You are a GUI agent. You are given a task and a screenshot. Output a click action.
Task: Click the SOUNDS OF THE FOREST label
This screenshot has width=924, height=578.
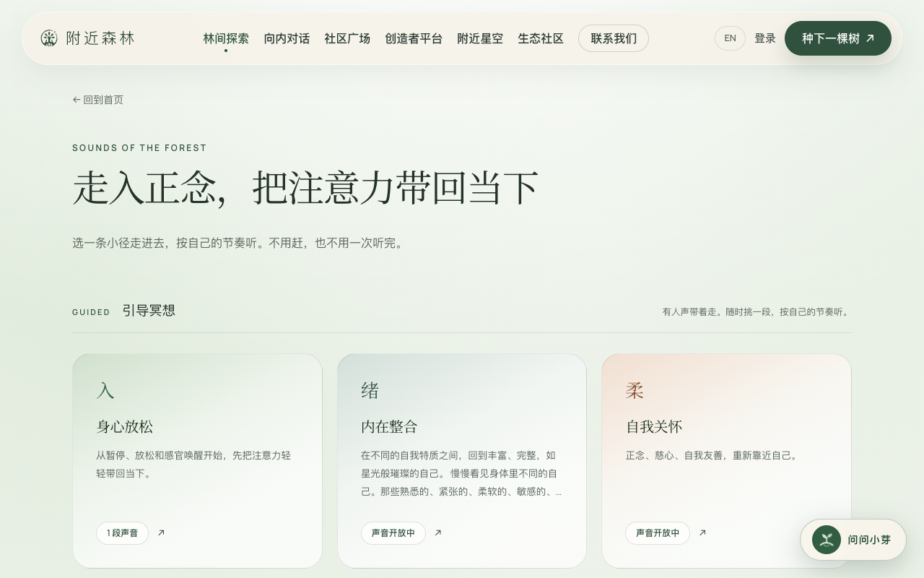click(139, 148)
